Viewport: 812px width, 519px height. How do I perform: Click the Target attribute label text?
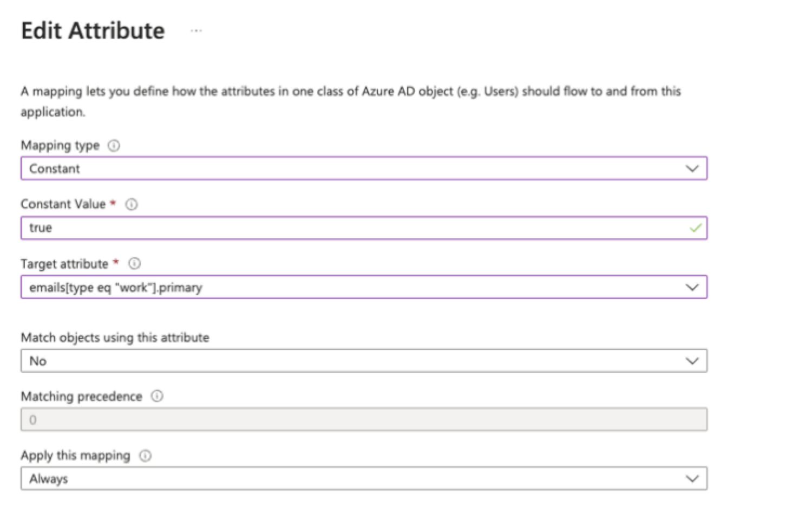tap(64, 264)
